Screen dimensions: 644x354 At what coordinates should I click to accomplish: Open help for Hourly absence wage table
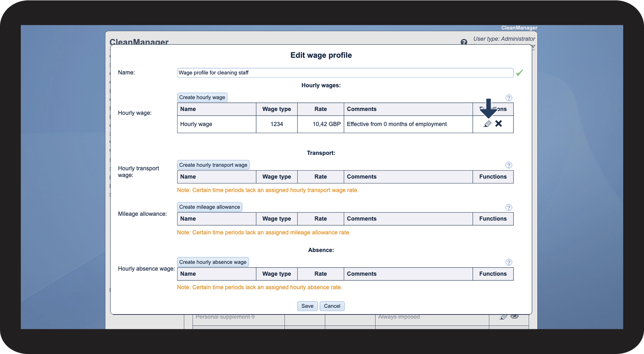[x=508, y=262]
